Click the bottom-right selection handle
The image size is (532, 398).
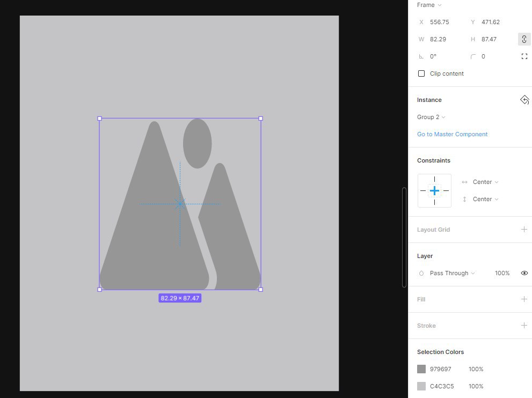pyautogui.click(x=260, y=290)
